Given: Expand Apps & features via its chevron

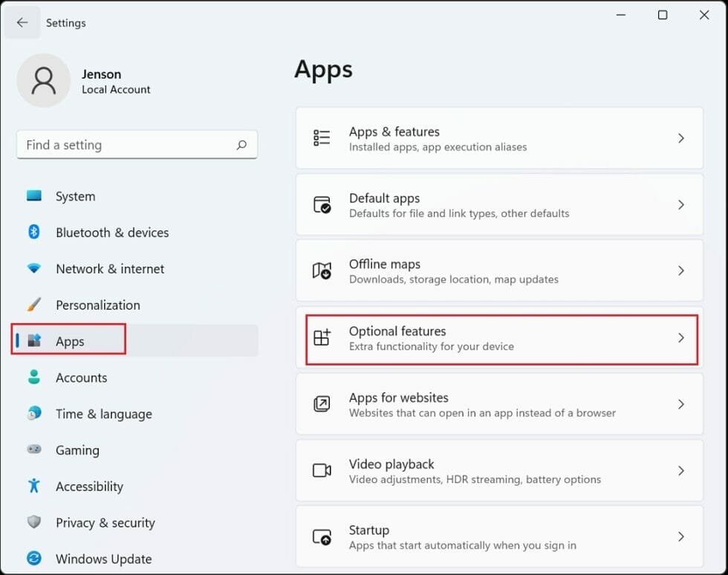Looking at the screenshot, I should click(681, 137).
